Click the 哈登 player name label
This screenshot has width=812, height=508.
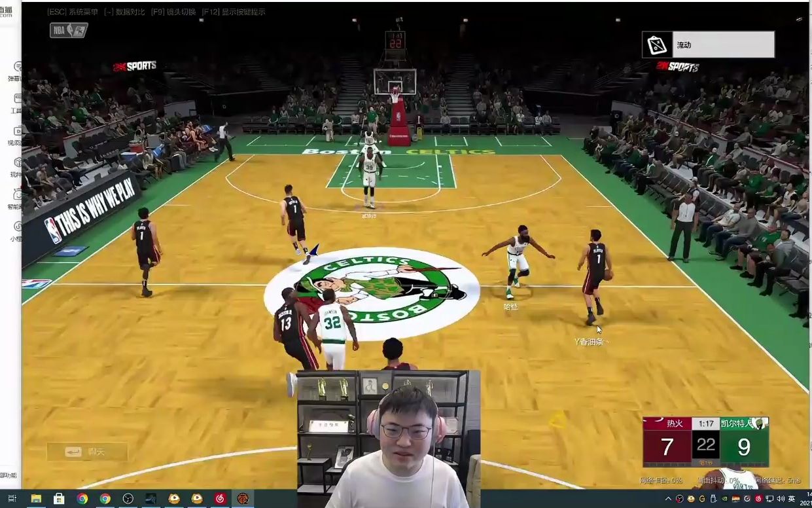[510, 306]
